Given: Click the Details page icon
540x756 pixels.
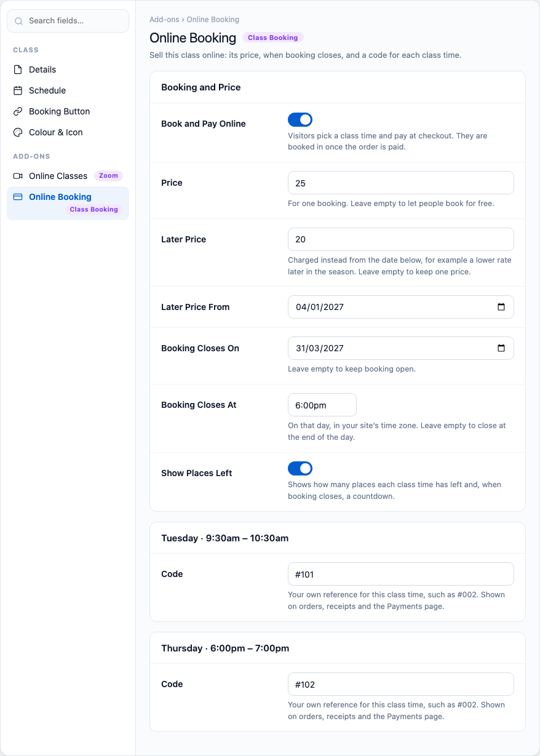Looking at the screenshot, I should (x=18, y=70).
